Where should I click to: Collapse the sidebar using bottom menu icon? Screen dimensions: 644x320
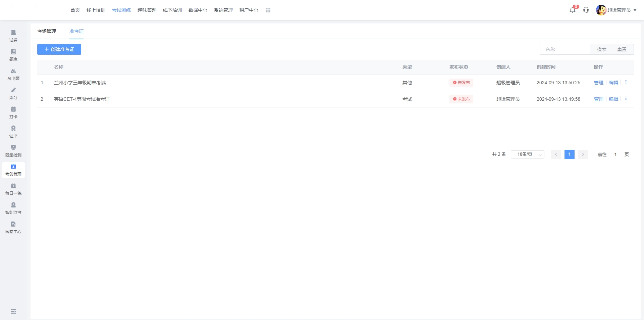click(x=13, y=312)
